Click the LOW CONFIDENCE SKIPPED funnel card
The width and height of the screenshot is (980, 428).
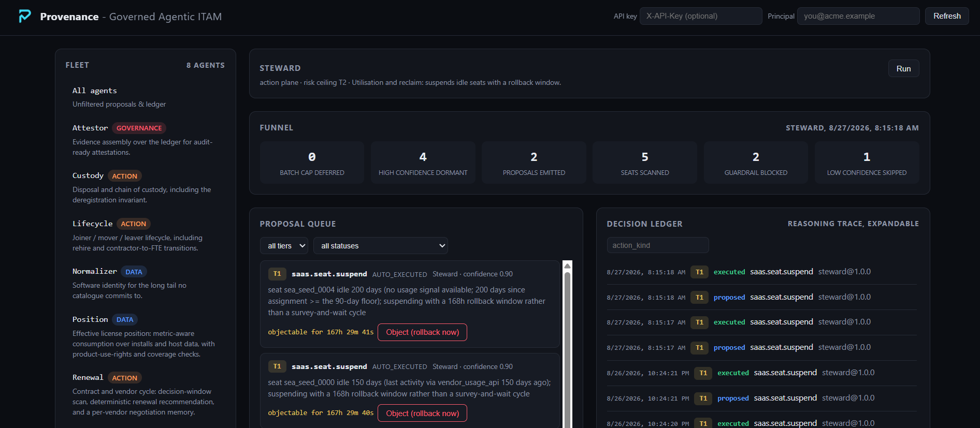coord(867,163)
